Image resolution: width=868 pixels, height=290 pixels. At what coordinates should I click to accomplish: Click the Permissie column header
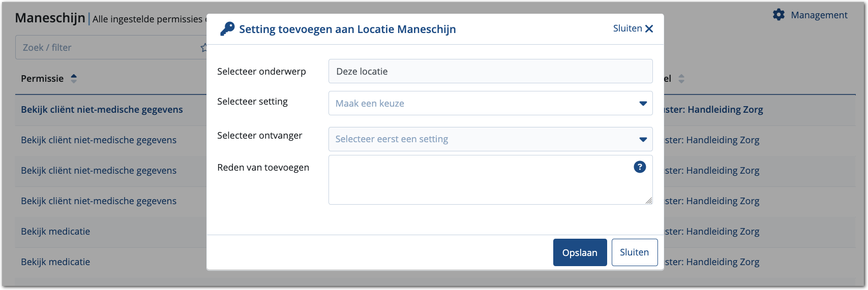tap(42, 79)
